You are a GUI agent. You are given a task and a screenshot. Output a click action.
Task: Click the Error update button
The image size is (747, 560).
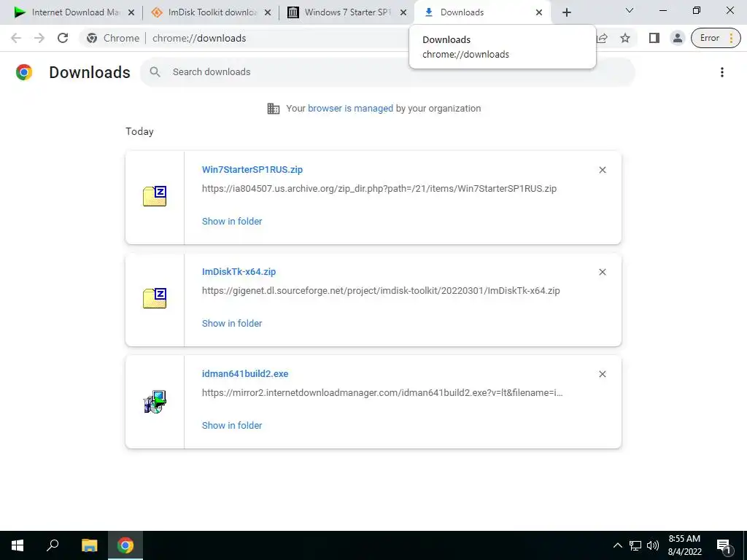pyautogui.click(x=716, y=38)
